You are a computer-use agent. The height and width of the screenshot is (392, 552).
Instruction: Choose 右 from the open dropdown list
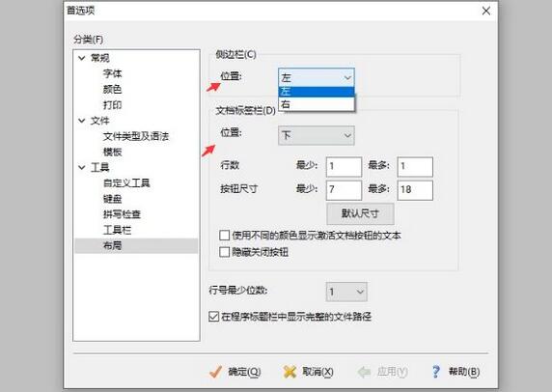317,104
